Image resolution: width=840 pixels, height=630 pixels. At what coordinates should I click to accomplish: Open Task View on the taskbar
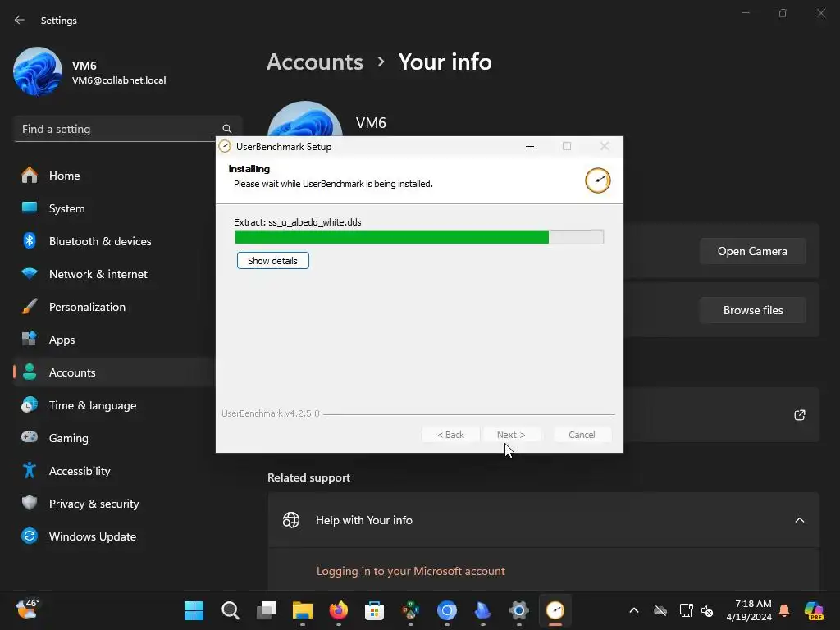267,610
